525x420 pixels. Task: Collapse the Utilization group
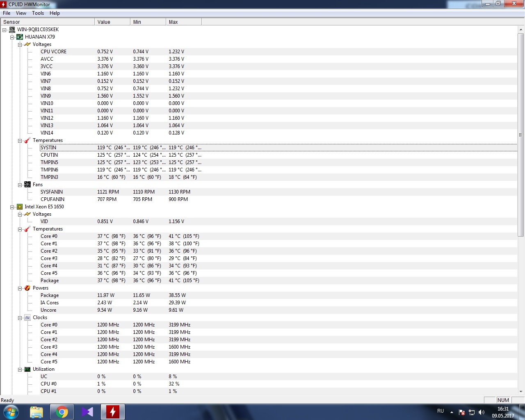click(x=20, y=370)
